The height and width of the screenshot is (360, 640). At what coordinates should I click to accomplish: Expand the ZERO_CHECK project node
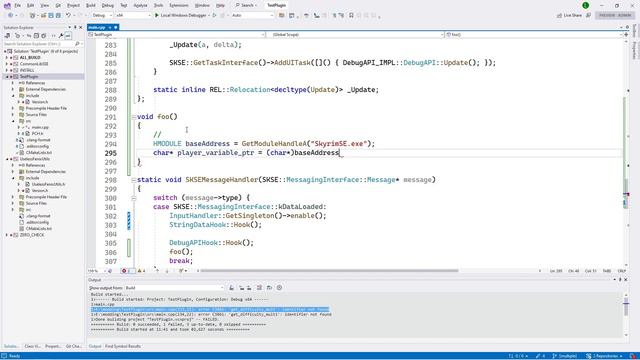point(7,235)
